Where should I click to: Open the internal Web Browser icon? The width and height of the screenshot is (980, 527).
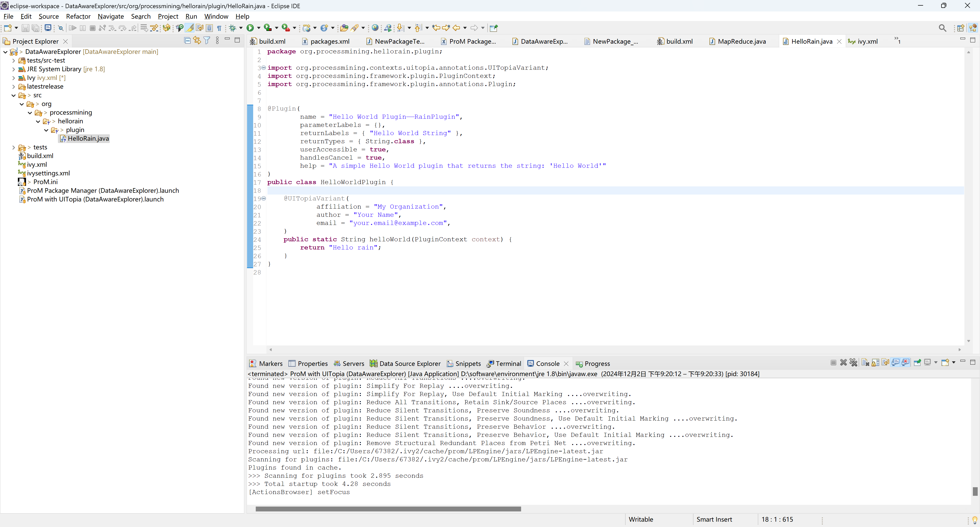coord(375,28)
